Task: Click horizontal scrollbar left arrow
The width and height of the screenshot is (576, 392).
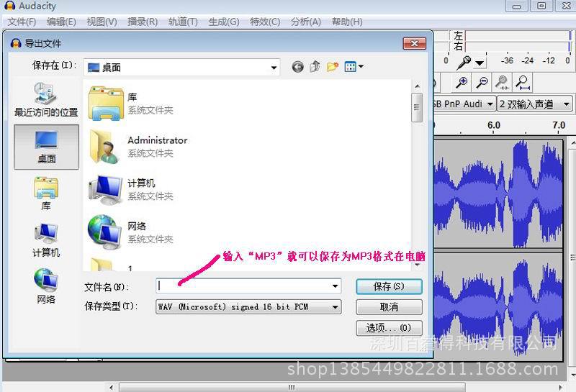Action: click(x=112, y=387)
